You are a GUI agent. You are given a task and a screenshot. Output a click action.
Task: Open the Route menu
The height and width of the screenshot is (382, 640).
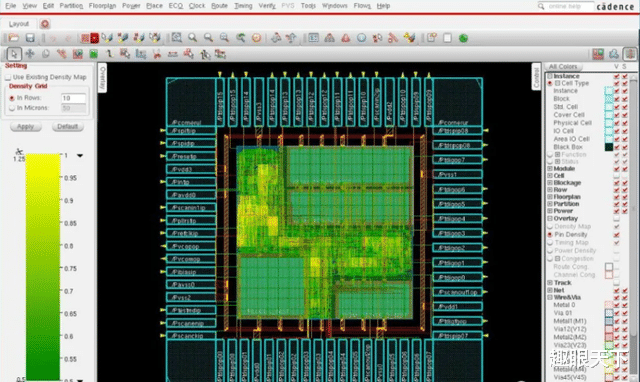[x=219, y=6]
